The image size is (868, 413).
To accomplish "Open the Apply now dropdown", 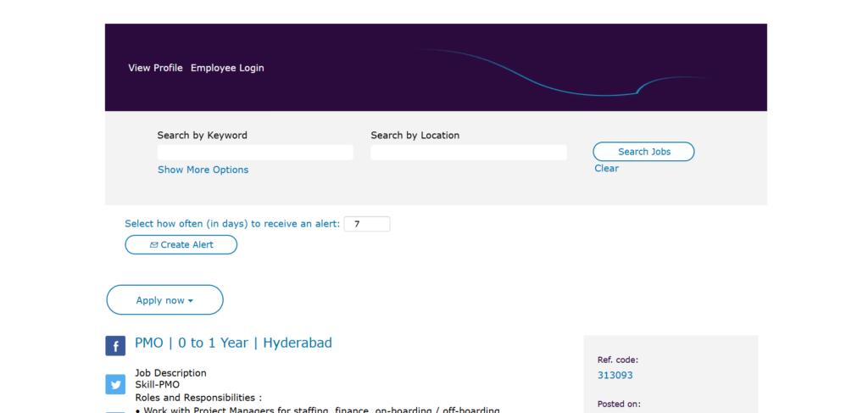I will [164, 300].
